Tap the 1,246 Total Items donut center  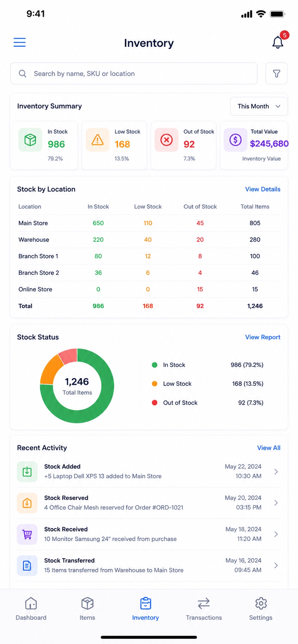coord(77,386)
